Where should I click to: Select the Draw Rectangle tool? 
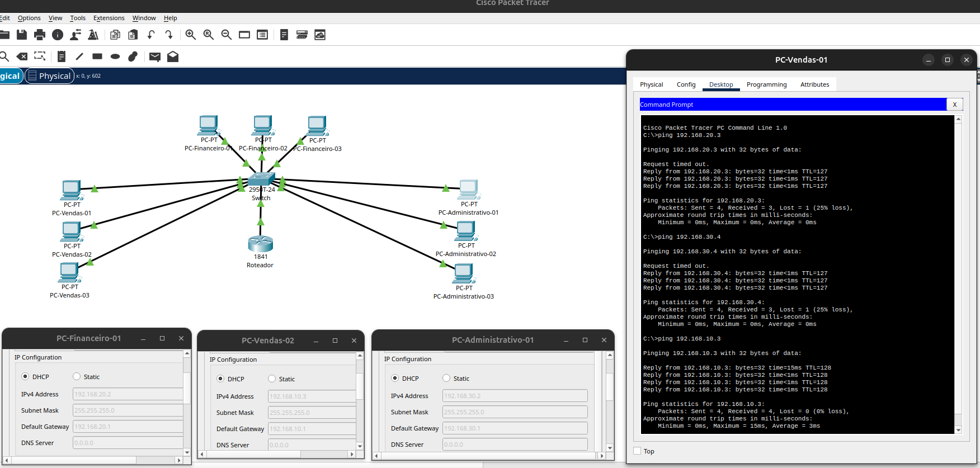click(97, 56)
